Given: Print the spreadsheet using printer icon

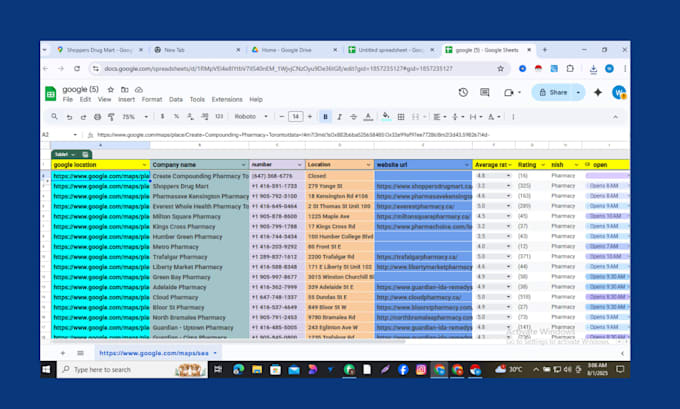Looking at the screenshot, I should [x=98, y=117].
